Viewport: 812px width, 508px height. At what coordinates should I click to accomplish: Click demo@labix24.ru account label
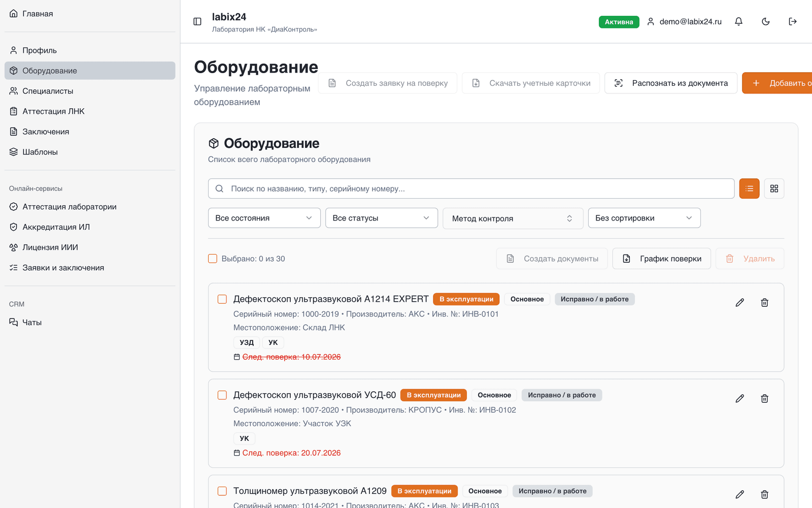pos(691,21)
